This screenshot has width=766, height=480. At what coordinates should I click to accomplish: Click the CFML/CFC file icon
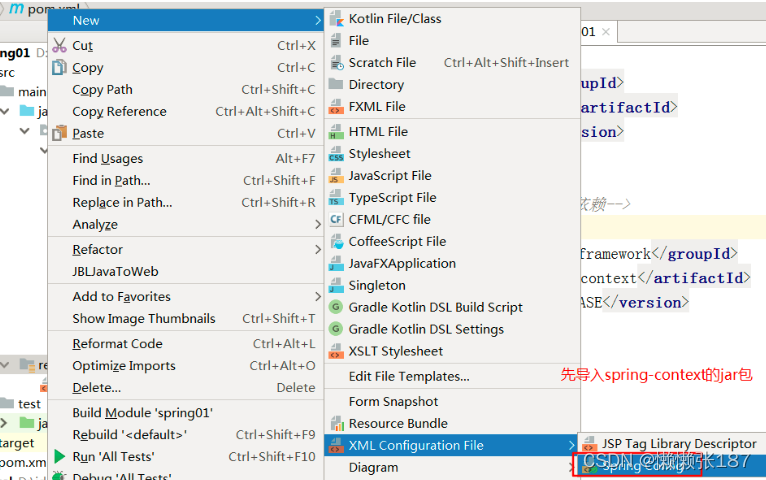(336, 219)
